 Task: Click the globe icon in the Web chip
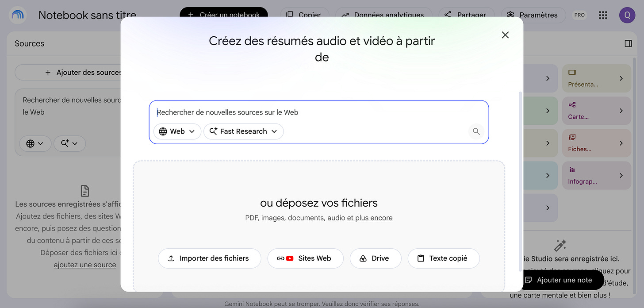coord(163,131)
